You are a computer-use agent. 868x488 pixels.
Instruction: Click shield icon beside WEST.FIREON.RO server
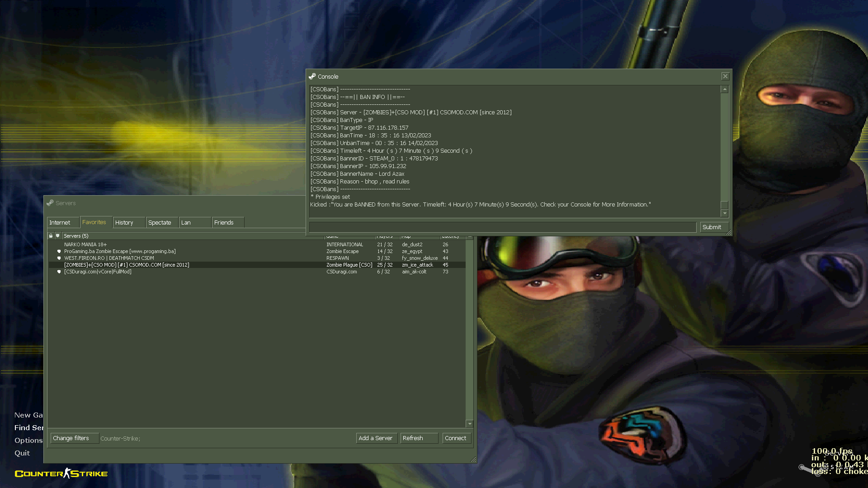[59, 258]
